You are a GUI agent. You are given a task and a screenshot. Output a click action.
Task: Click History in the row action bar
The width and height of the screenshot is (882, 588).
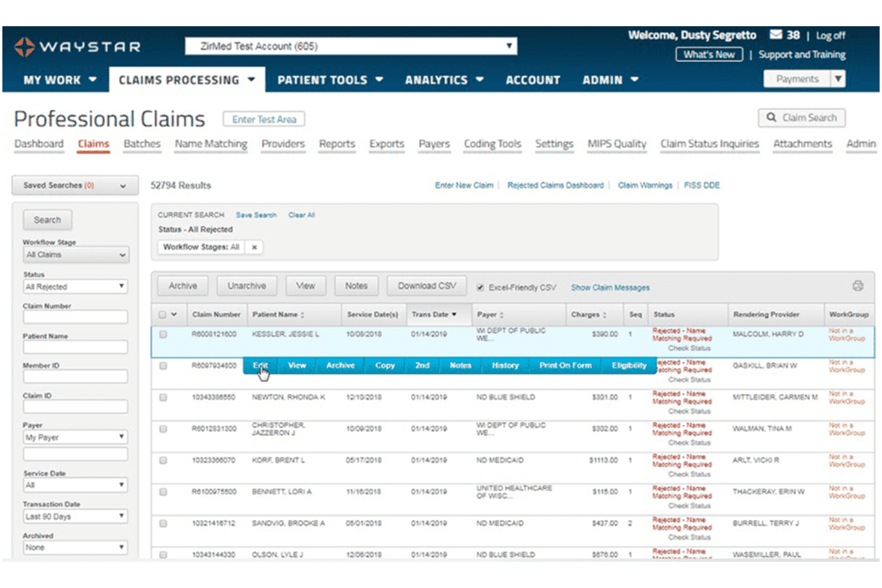(x=505, y=366)
